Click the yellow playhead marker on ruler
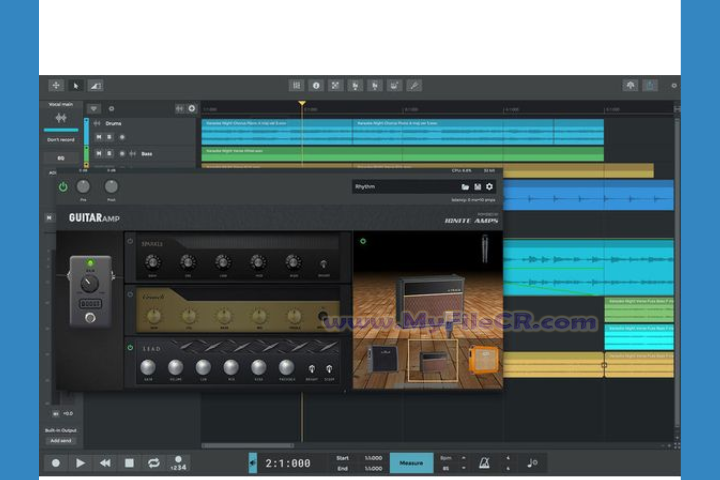720x480 pixels. click(302, 103)
